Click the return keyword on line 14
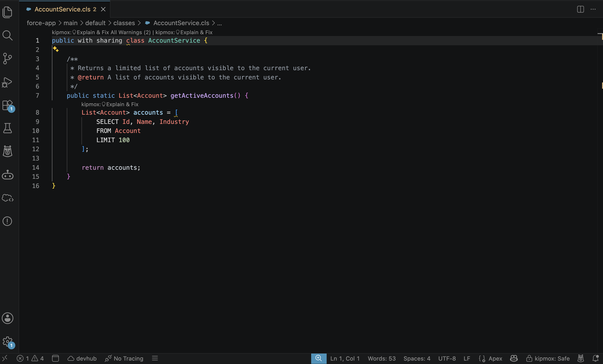The height and width of the screenshot is (364, 603). 93,168
